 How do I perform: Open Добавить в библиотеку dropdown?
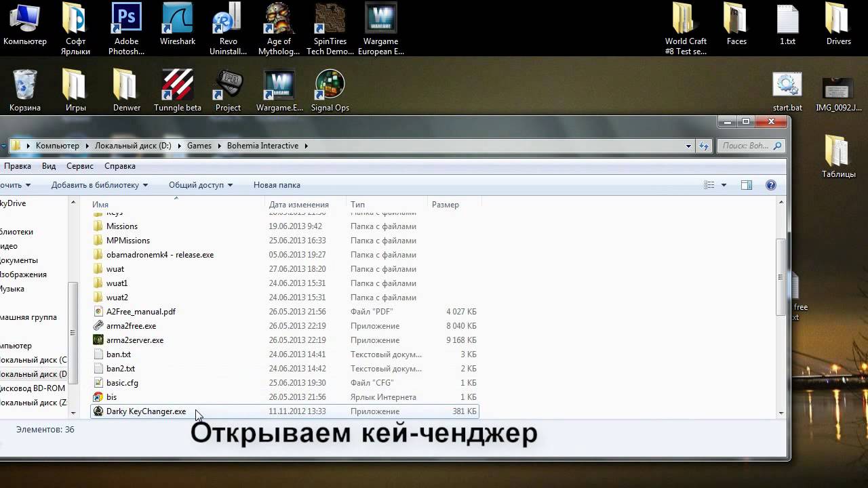100,185
